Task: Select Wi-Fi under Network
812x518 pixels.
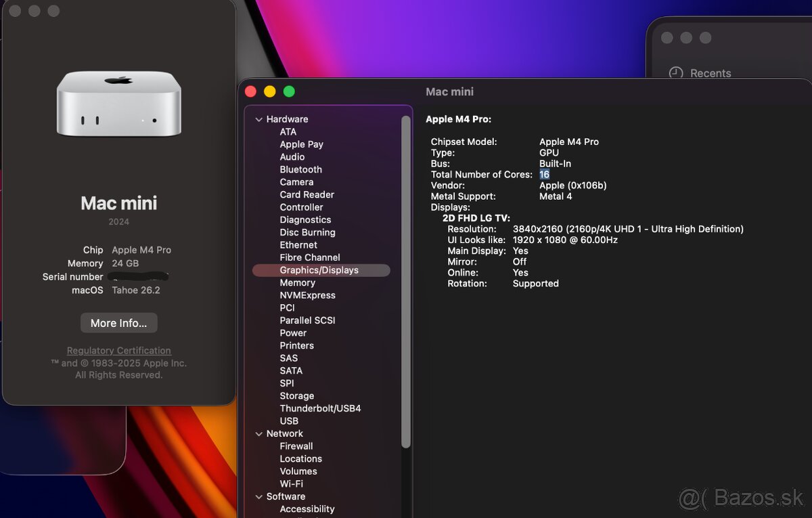Action: [x=292, y=483]
